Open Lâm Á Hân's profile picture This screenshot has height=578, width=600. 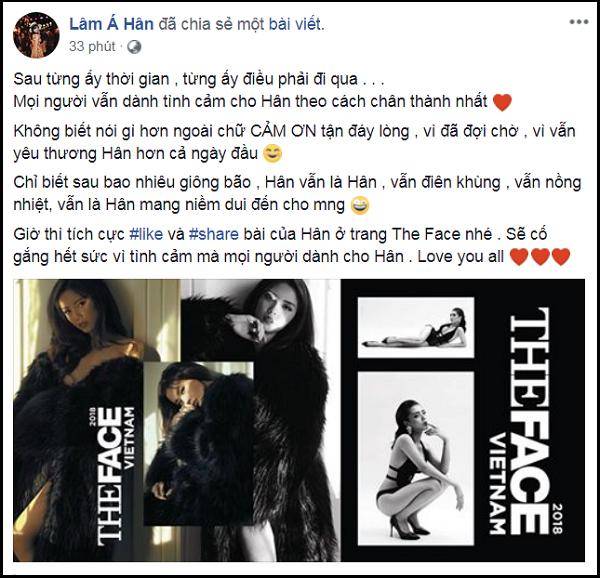(x=36, y=35)
